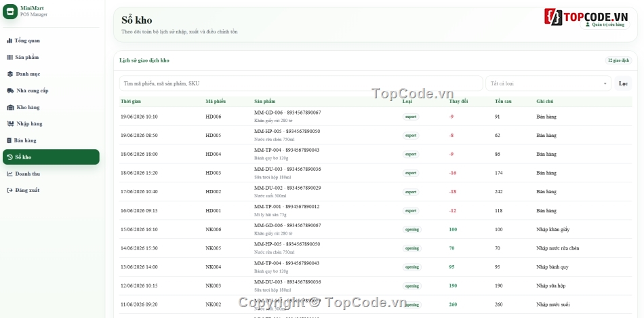
Task: Select the Sổ kho menu item
Action: click(x=51, y=157)
